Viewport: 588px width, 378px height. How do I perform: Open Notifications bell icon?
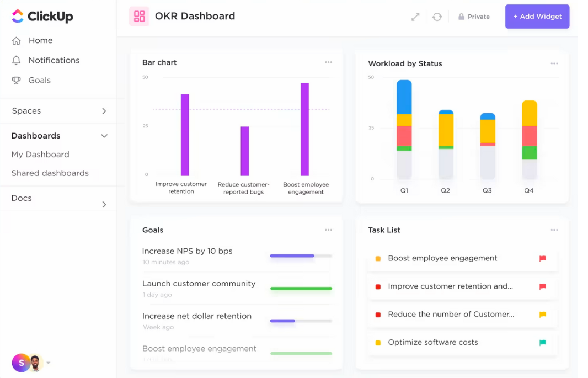(x=17, y=61)
